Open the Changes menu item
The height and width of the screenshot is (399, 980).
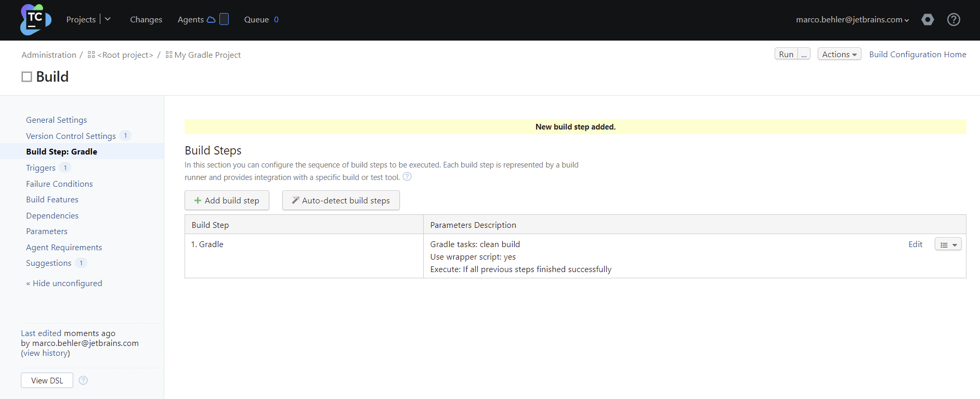tap(146, 20)
